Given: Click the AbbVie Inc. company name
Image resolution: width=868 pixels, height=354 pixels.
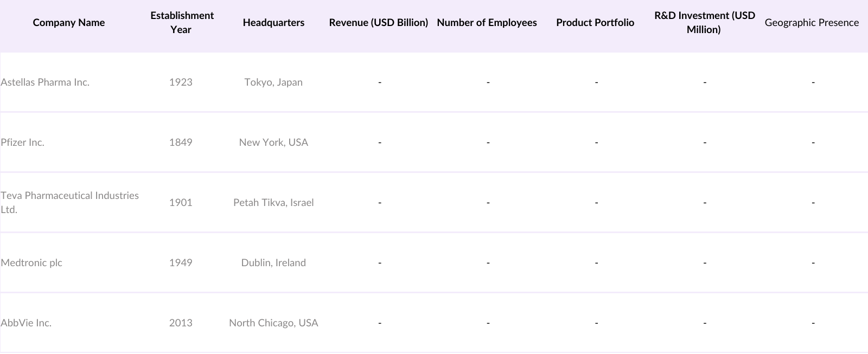Looking at the screenshot, I should (x=26, y=323).
